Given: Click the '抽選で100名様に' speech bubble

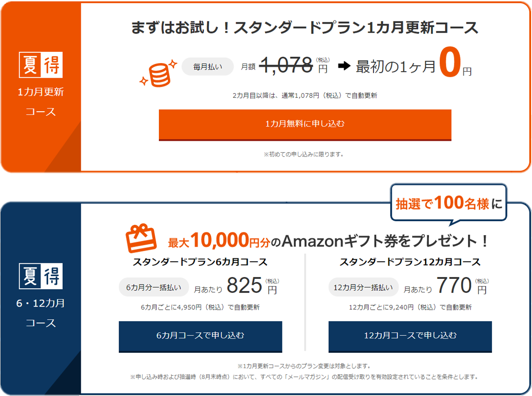Looking at the screenshot, I should [448, 204].
